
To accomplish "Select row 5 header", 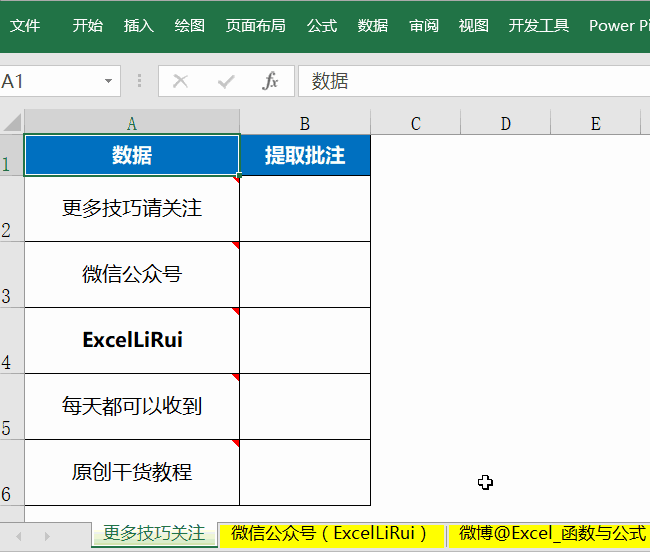I will pyautogui.click(x=12, y=407).
